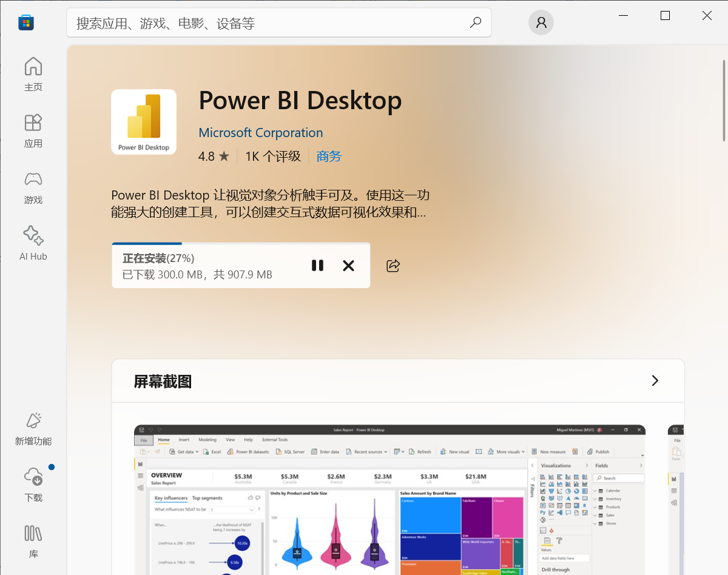This screenshot has width=728, height=575.
Task: Minimize the Microsoft Store window
Action: coord(623,16)
